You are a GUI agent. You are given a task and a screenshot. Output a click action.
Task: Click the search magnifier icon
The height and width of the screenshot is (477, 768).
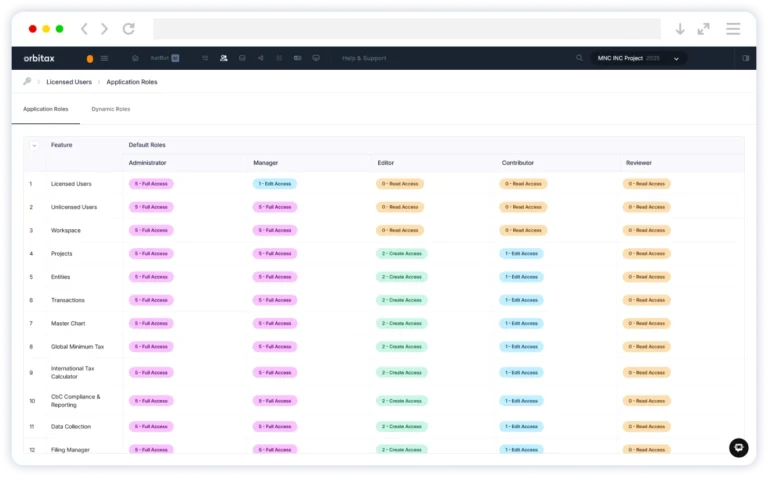(579, 58)
